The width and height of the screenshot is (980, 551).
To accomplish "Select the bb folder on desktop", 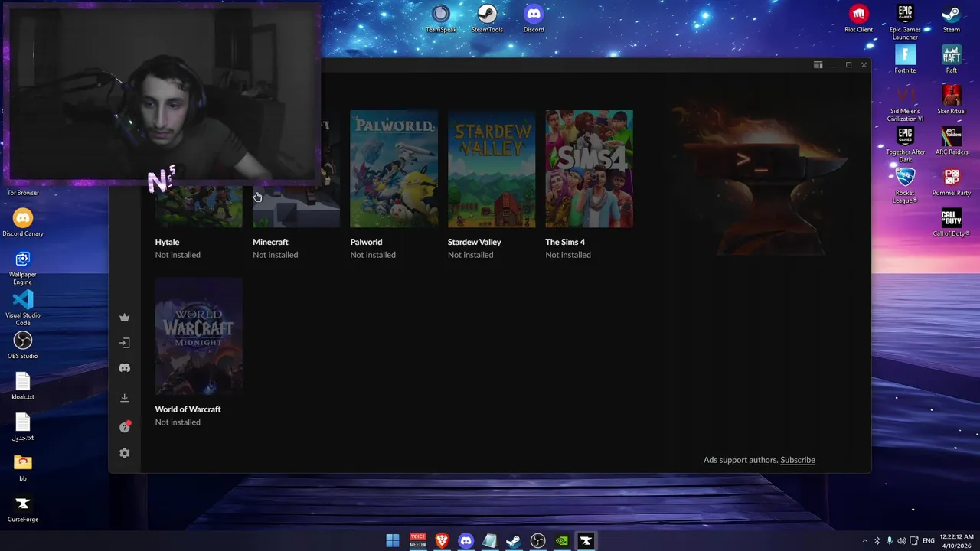I will pyautogui.click(x=23, y=467).
